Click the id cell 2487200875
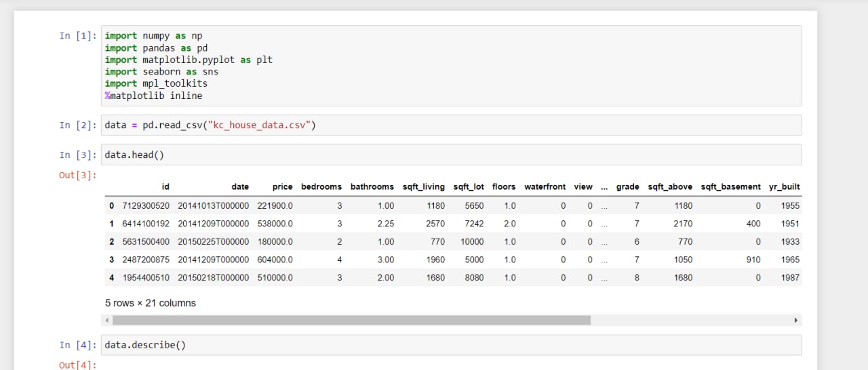This screenshot has width=868, height=370. click(146, 260)
